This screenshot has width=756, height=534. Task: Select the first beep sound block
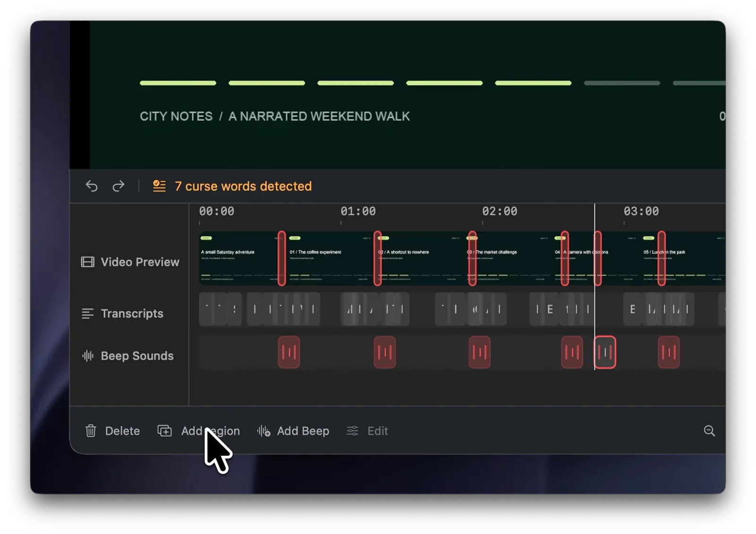289,352
